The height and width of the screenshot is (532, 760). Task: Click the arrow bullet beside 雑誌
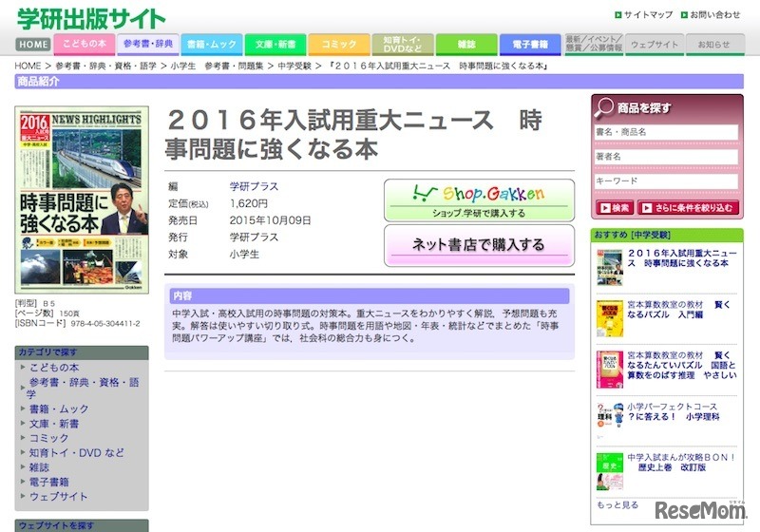click(x=22, y=467)
